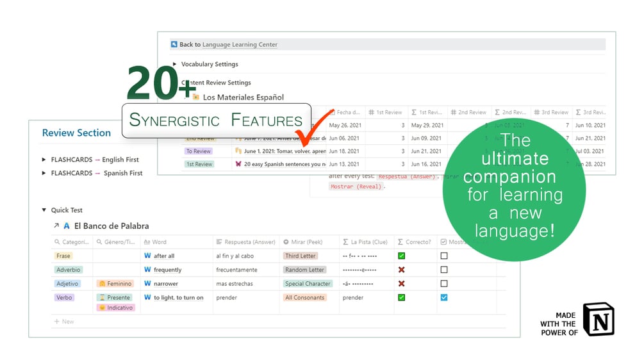Click the 'Adjetivo' category tag
The width and height of the screenshot is (644, 362).
(67, 284)
